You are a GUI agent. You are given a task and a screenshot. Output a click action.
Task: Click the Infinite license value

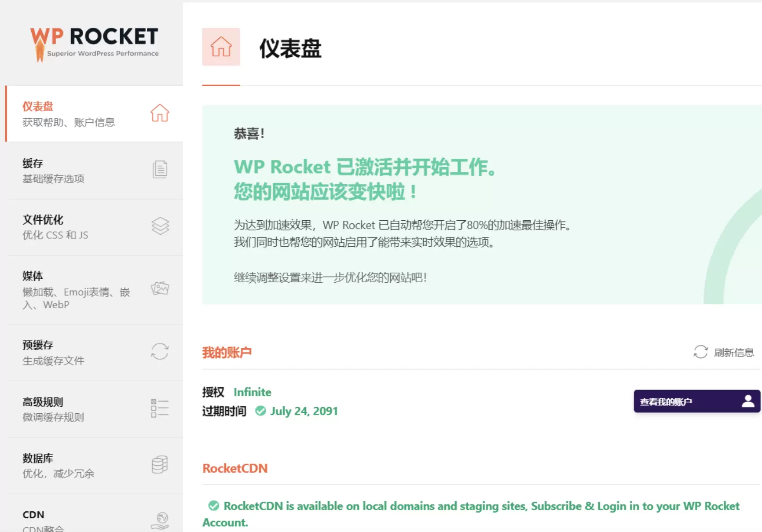pos(253,392)
